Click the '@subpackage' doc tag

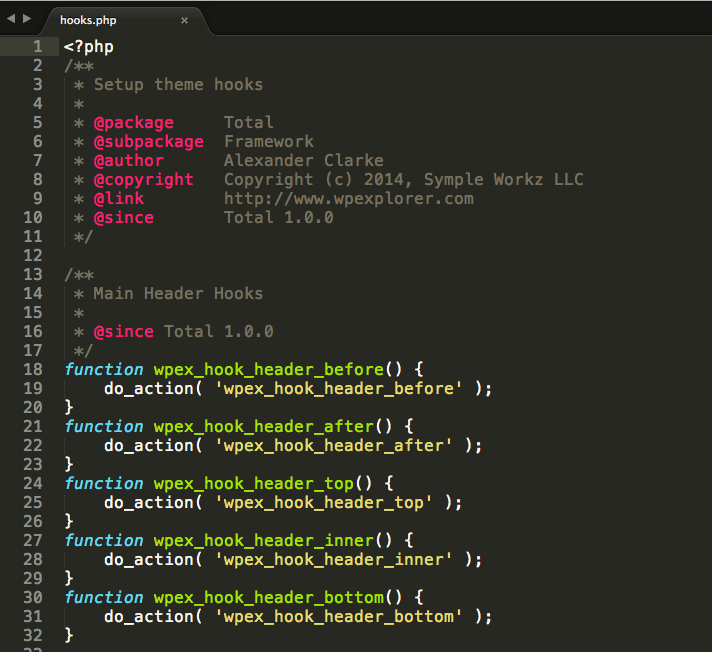[148, 142]
